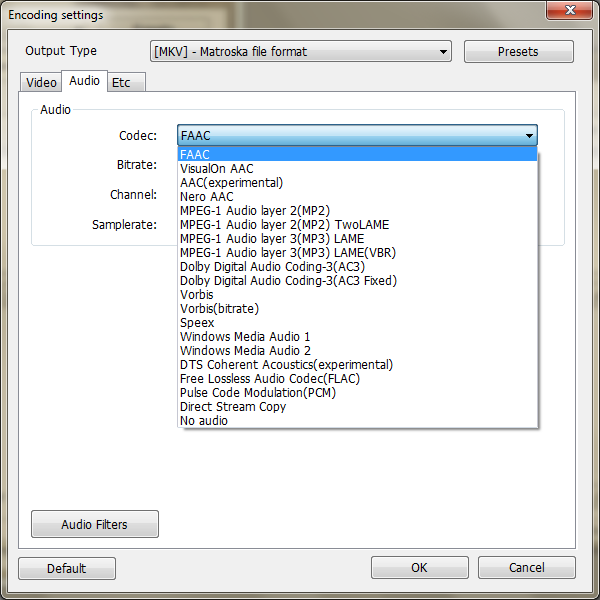Select Dolby Digital Audio Coding-3(AC3 Fixed)
600x600 pixels.
(357, 280)
